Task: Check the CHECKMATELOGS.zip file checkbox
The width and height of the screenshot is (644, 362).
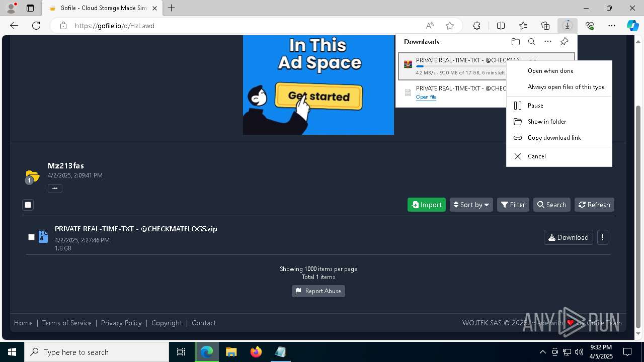Action: pos(31,237)
